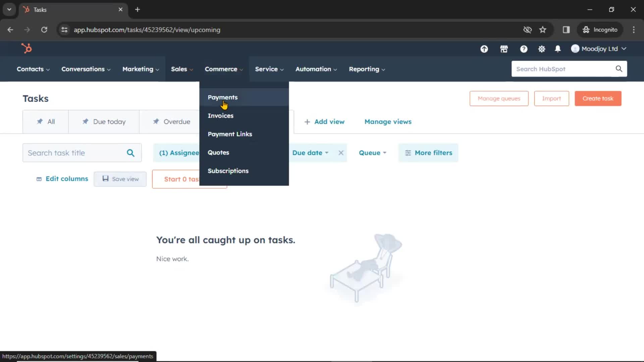Image resolution: width=644 pixels, height=362 pixels.
Task: Select the Invoices option under Commerce
Action: pos(220,115)
